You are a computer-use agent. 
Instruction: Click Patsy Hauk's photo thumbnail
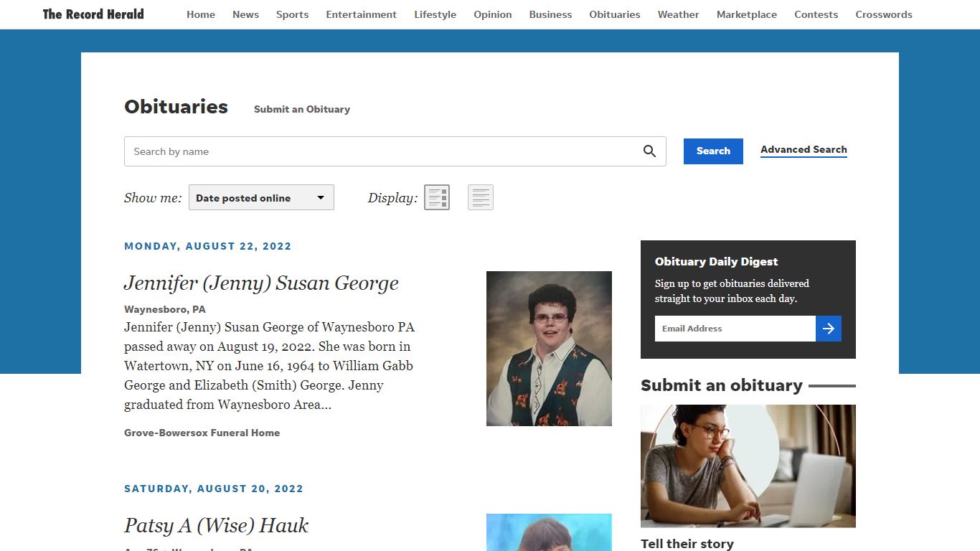point(549,532)
